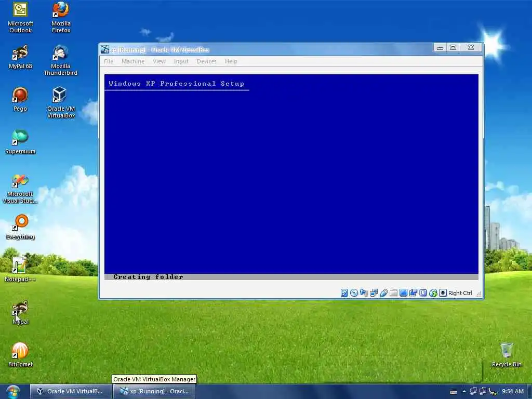Viewport: 532px width, 399px height.
Task: Select the Recycle Bin desktop icon
Action: (x=507, y=355)
